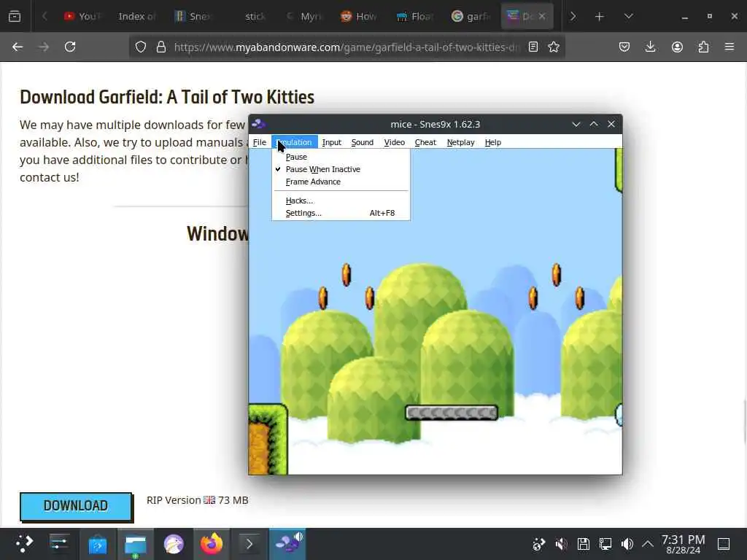The width and height of the screenshot is (747, 560).
Task: Open Dolphin file manager from the taskbar
Action: [x=135, y=544]
